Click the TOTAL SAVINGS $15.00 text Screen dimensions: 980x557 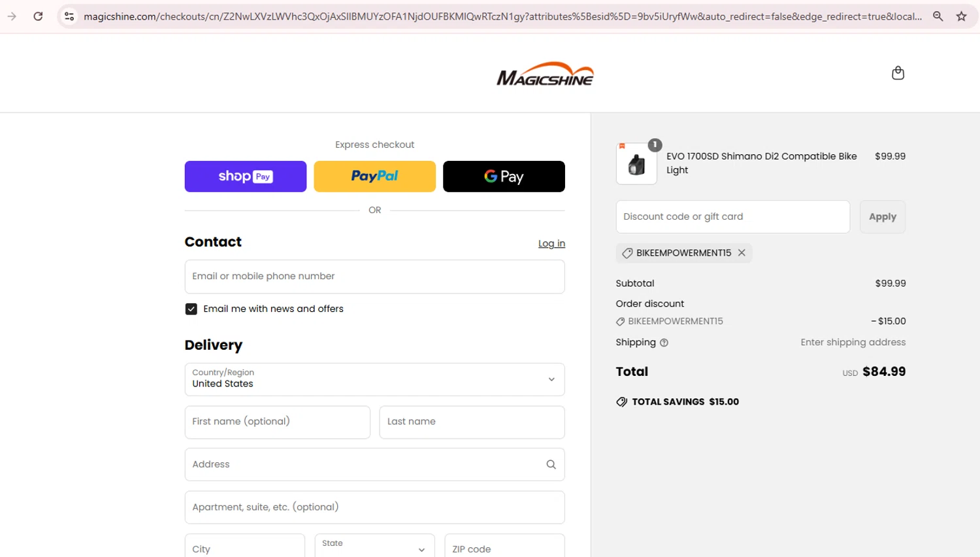tap(685, 402)
